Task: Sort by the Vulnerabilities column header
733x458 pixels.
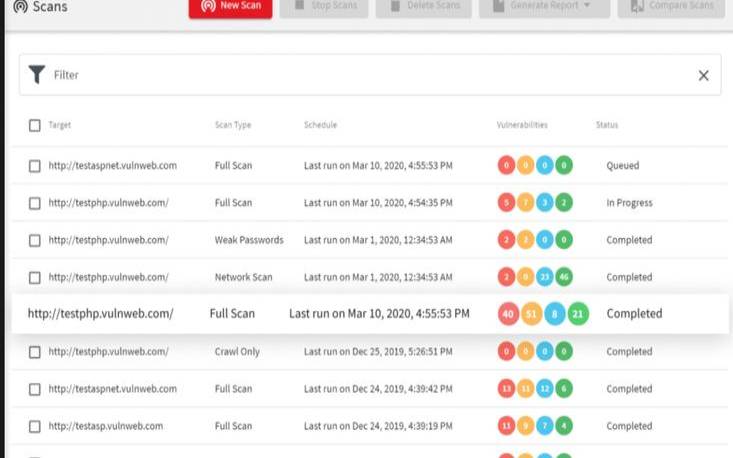Action: tap(522, 125)
